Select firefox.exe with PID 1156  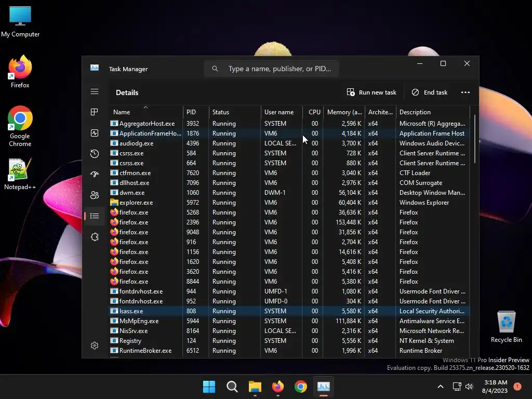pyautogui.click(x=289, y=252)
